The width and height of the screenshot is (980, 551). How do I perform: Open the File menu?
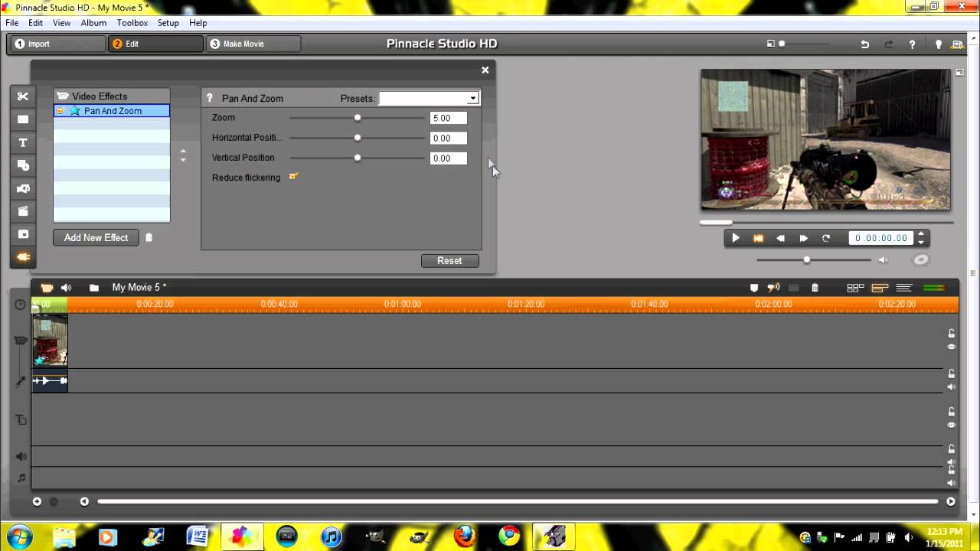pyautogui.click(x=12, y=23)
